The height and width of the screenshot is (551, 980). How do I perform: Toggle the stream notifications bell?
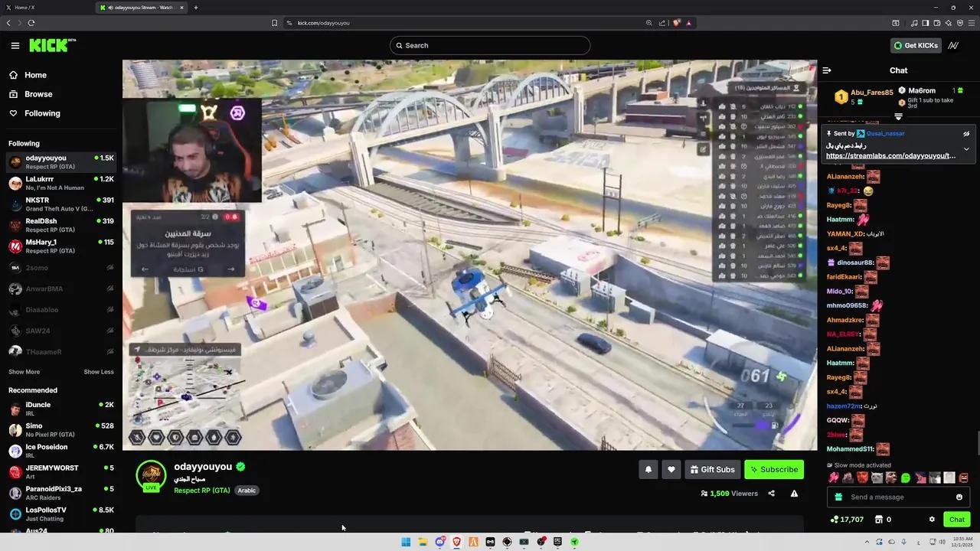(648, 469)
